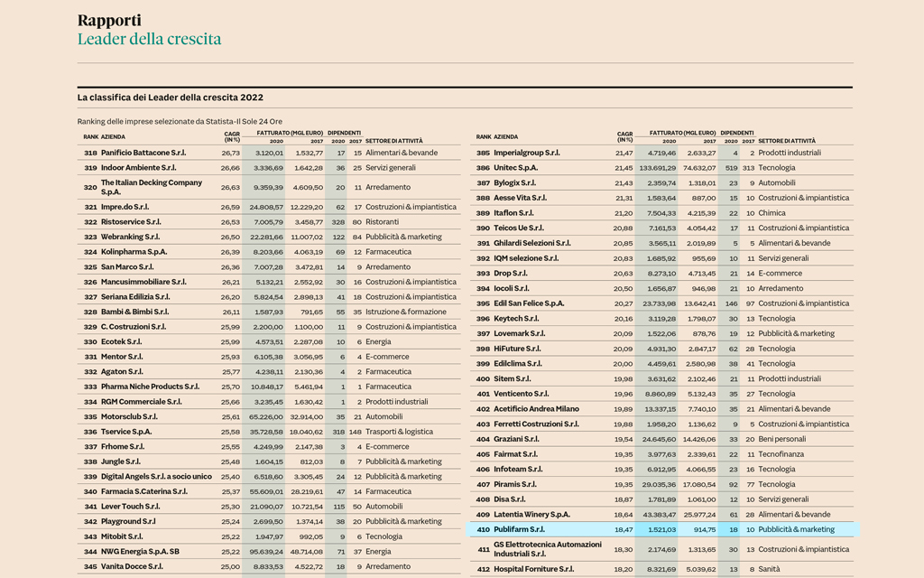Click company name Edilclima S.r.l.
Image resolution: width=924 pixels, height=578 pixels.
click(517, 364)
